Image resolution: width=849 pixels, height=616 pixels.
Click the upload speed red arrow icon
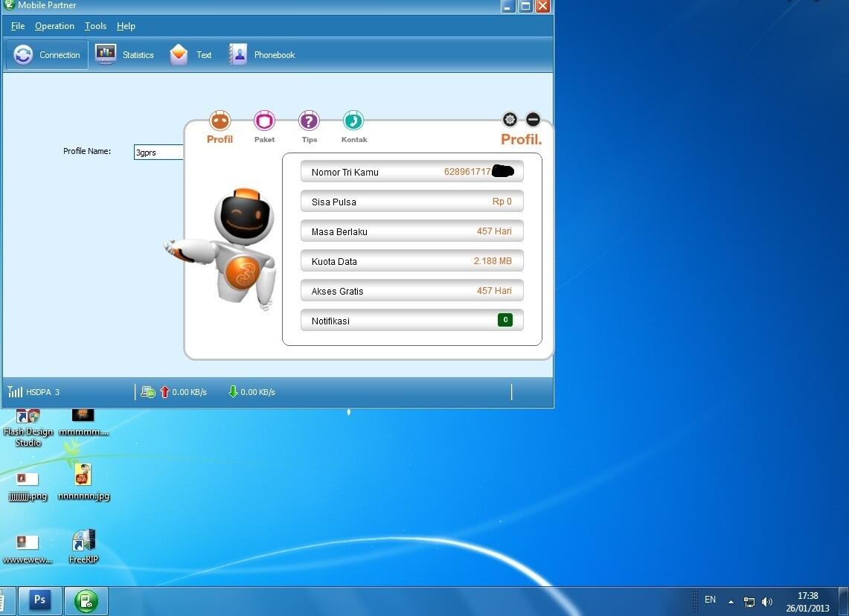[164, 391]
